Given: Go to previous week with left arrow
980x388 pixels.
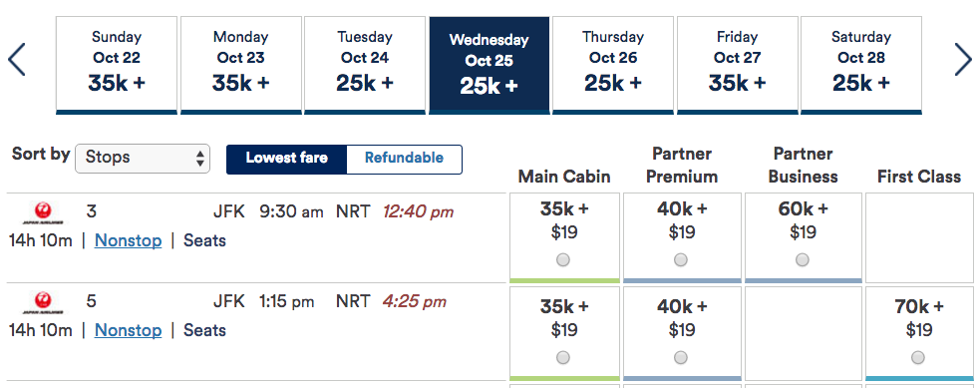Looking at the screenshot, I should pyautogui.click(x=16, y=60).
